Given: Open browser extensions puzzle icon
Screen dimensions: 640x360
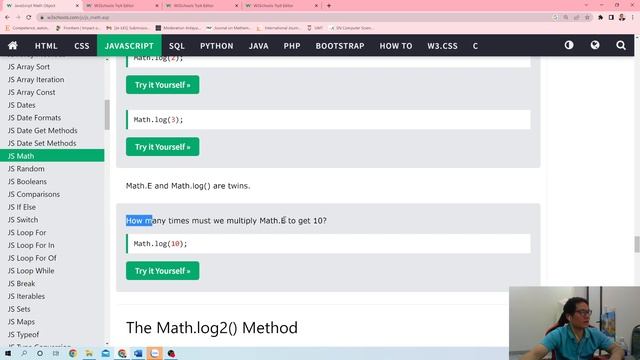Looking at the screenshot, I should coord(600,17).
